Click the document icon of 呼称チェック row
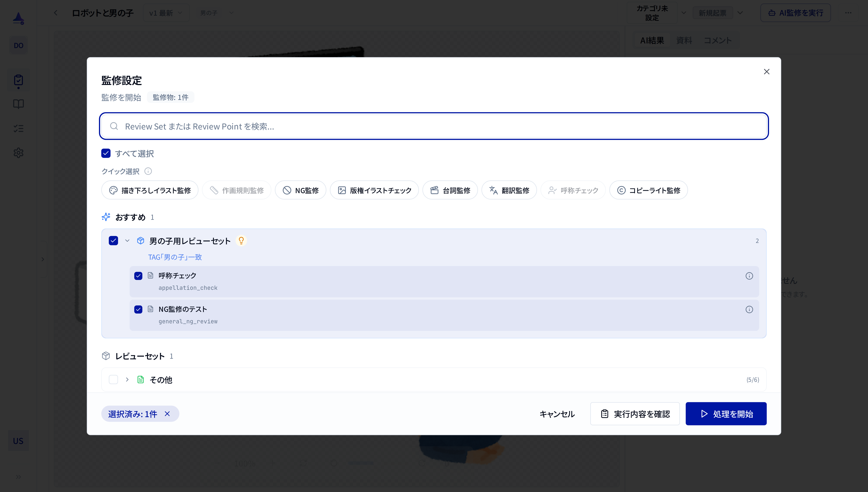Image resolution: width=868 pixels, height=492 pixels. click(x=150, y=275)
